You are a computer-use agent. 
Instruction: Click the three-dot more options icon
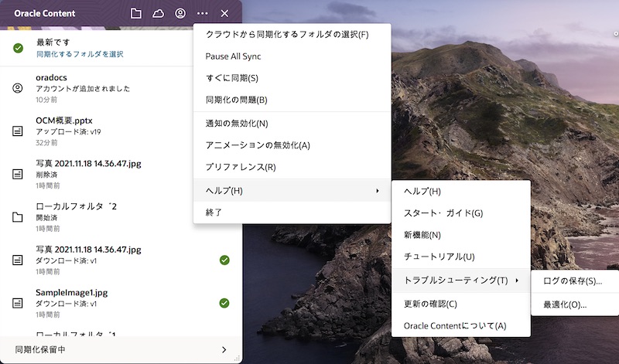point(202,13)
